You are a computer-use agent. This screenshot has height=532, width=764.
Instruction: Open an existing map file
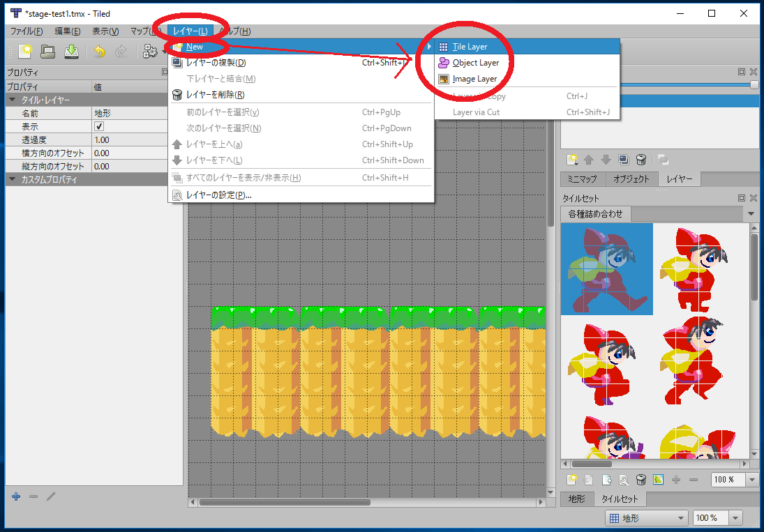[48, 52]
